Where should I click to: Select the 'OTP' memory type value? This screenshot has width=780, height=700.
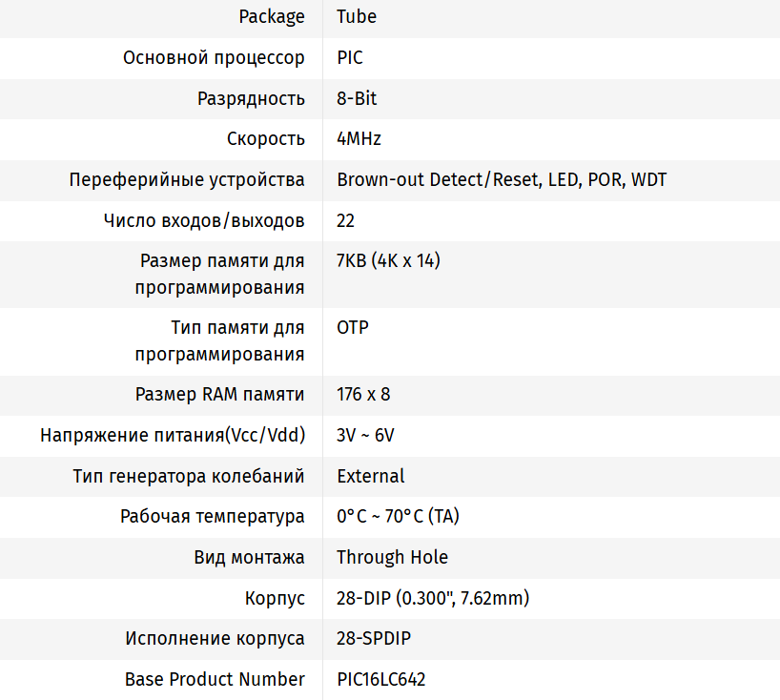(353, 328)
